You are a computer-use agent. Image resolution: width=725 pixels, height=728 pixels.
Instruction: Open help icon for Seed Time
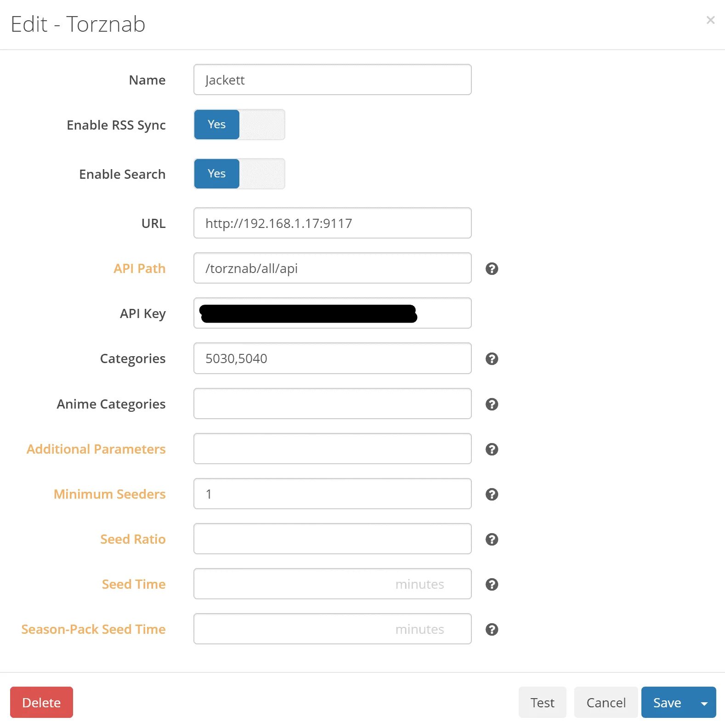(492, 584)
